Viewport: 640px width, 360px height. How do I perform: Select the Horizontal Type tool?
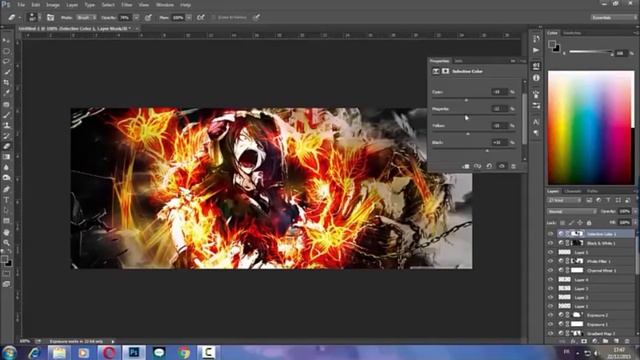point(6,200)
